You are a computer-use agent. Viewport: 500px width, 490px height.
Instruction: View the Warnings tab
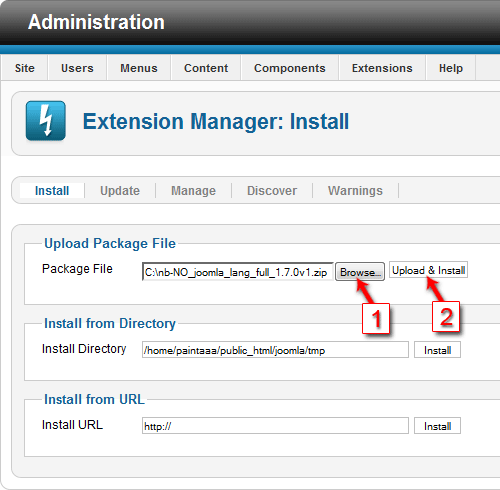pos(355,191)
